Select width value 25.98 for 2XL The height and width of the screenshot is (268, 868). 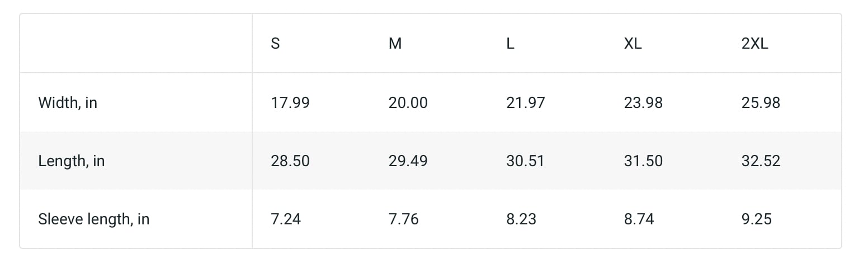pyautogui.click(x=761, y=103)
